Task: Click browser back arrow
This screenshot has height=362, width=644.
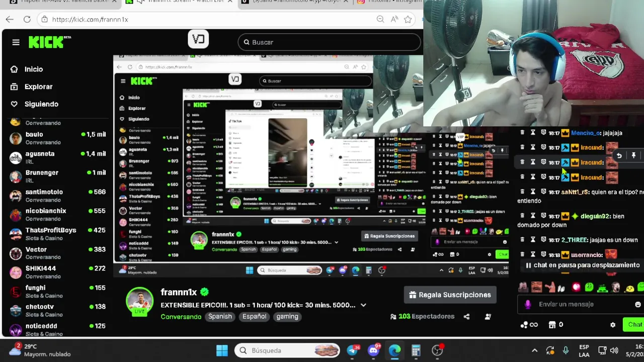Action: pyautogui.click(x=10, y=19)
